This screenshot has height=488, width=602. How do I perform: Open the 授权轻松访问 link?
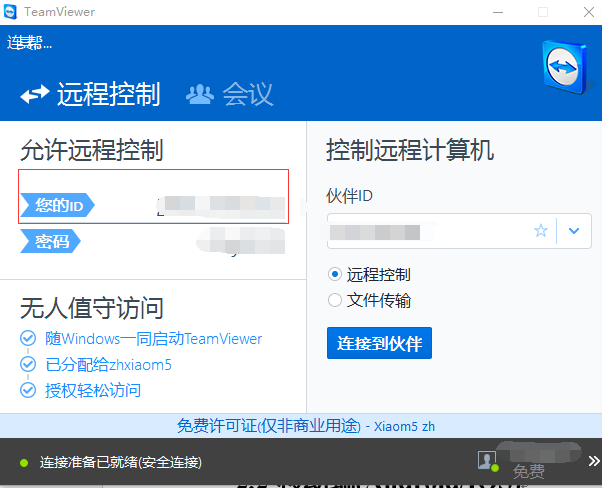(93, 390)
